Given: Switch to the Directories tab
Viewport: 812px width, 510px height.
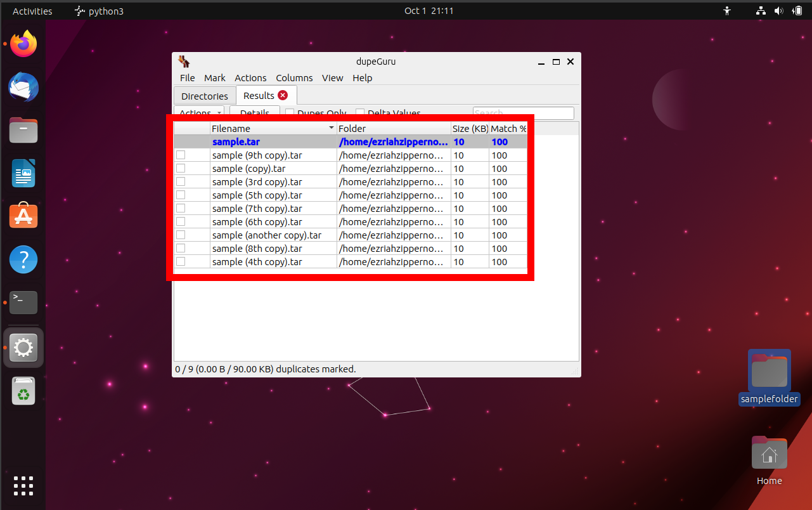Looking at the screenshot, I should click(204, 95).
